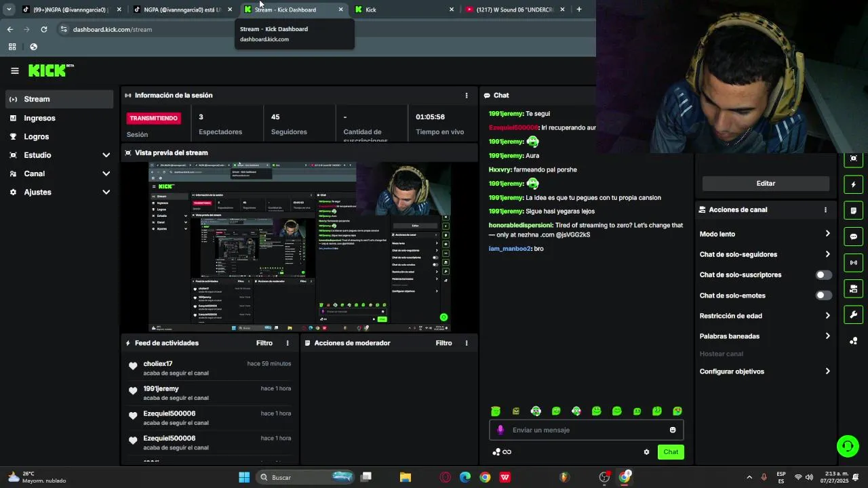Open session info three-dot options menu
The height and width of the screenshot is (488, 868).
pos(466,96)
